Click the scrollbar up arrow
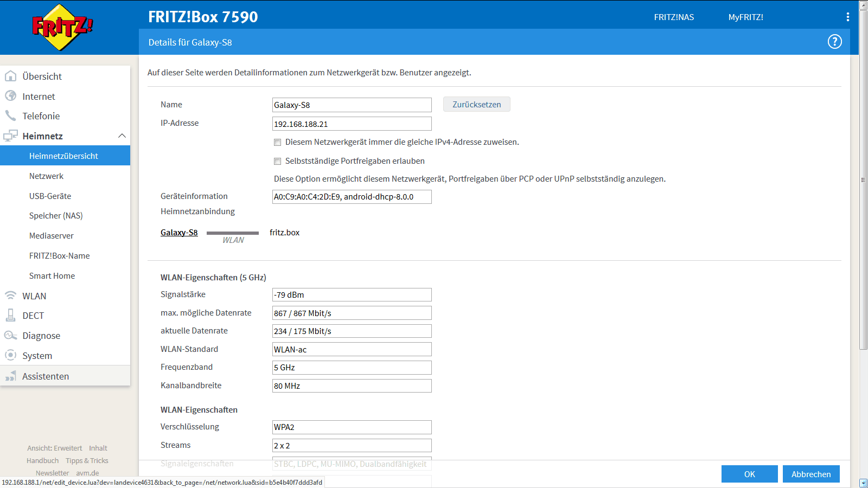 [863, 5]
